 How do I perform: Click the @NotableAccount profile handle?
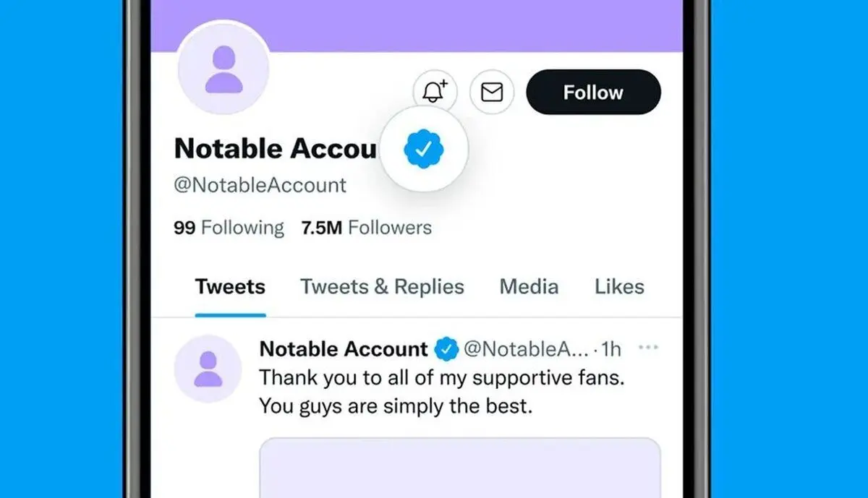point(260,185)
